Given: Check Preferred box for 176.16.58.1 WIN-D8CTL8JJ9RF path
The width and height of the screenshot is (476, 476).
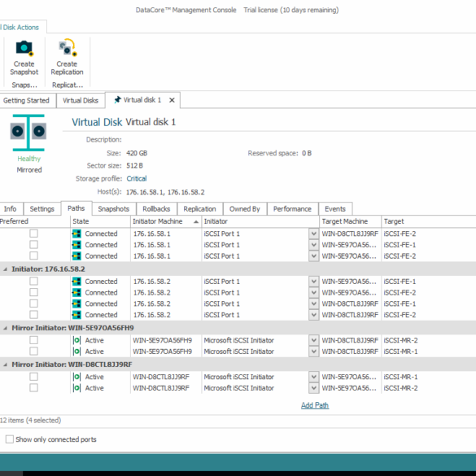Looking at the screenshot, I should click(x=33, y=234).
